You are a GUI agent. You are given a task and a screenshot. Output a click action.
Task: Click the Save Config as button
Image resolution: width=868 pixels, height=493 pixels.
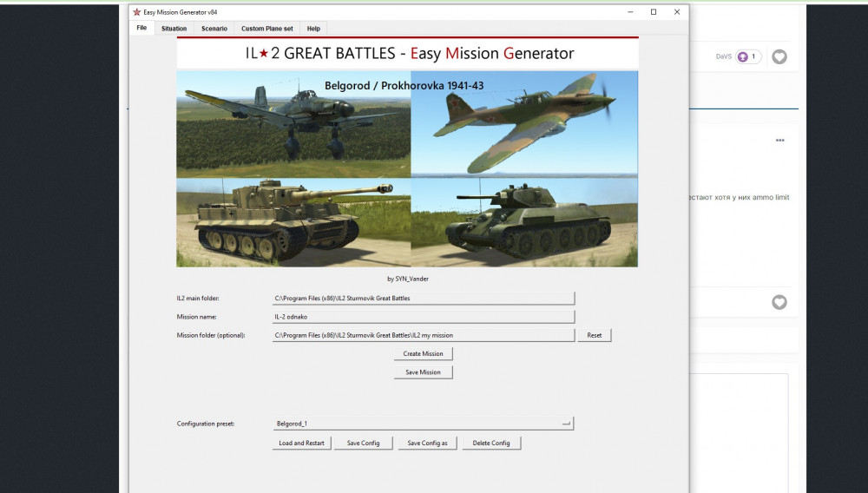coord(427,444)
